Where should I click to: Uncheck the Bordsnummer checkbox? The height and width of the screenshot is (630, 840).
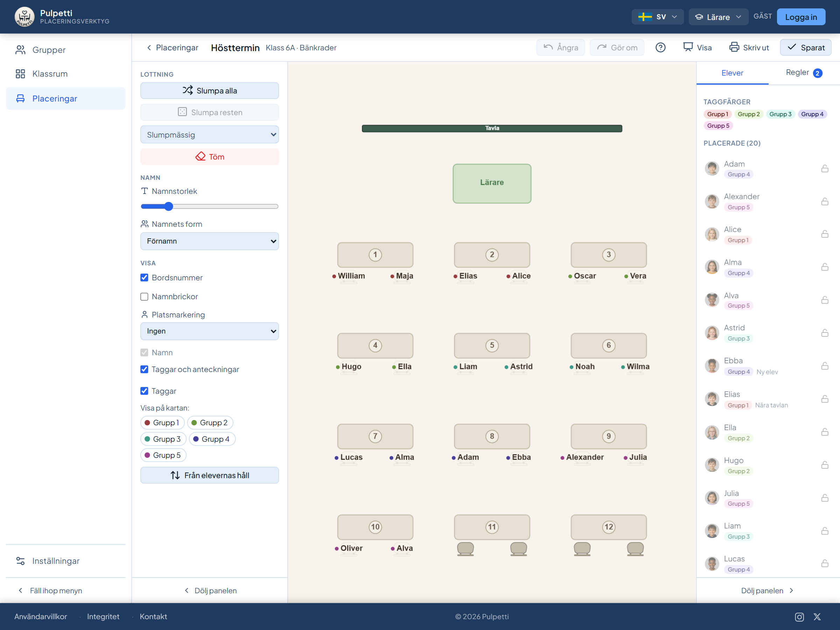point(144,278)
